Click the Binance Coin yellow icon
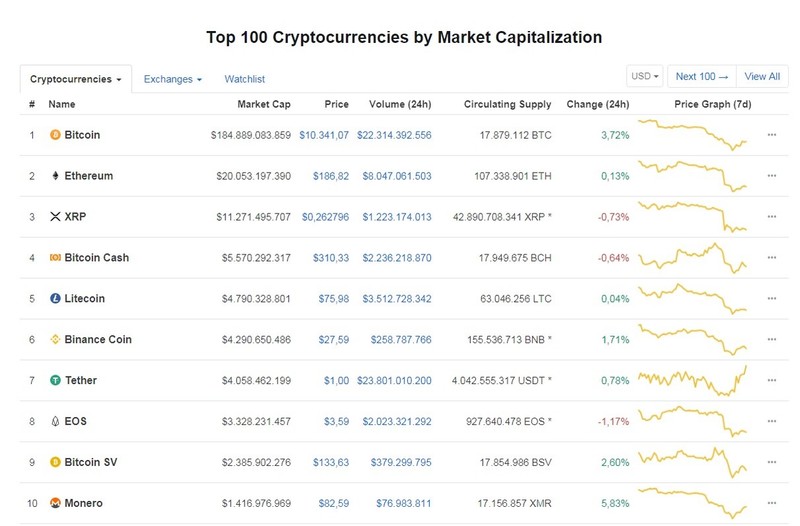800x526 pixels. [55, 339]
